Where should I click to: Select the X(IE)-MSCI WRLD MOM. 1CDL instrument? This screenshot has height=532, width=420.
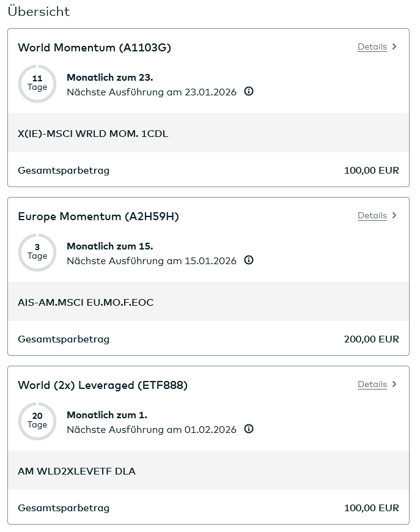[92, 133]
